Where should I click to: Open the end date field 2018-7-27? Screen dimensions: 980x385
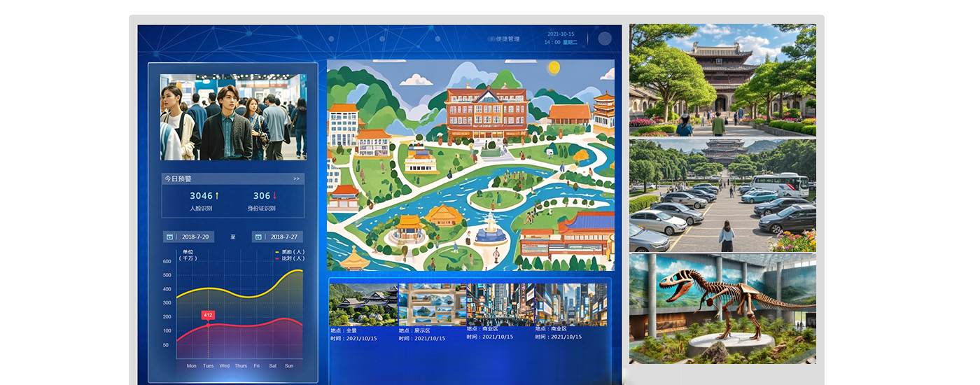(283, 237)
